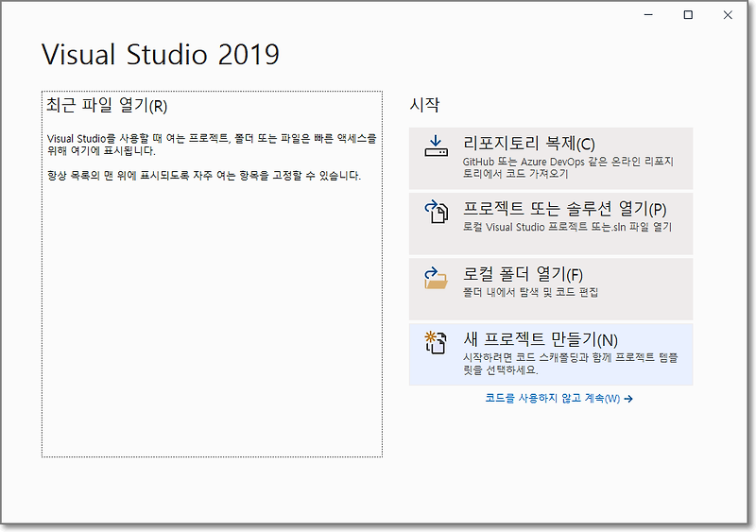
Task: Click the clone repository download icon
Action: tap(436, 146)
